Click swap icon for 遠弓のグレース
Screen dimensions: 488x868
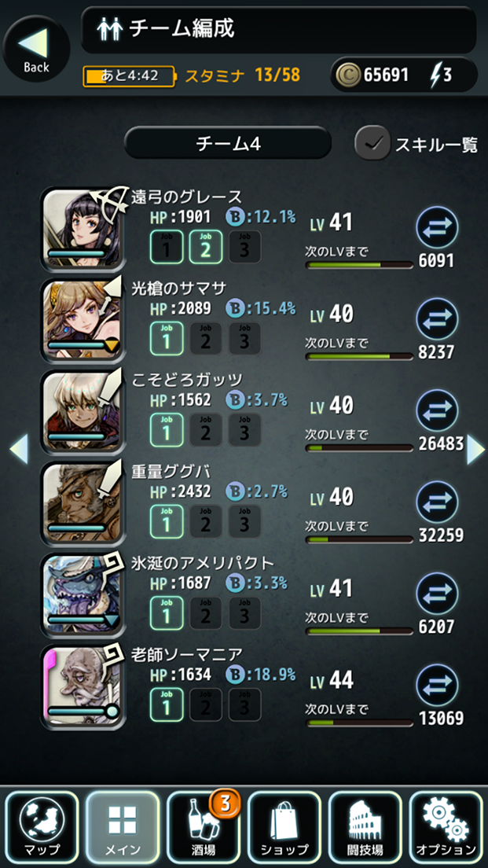pyautogui.click(x=437, y=227)
